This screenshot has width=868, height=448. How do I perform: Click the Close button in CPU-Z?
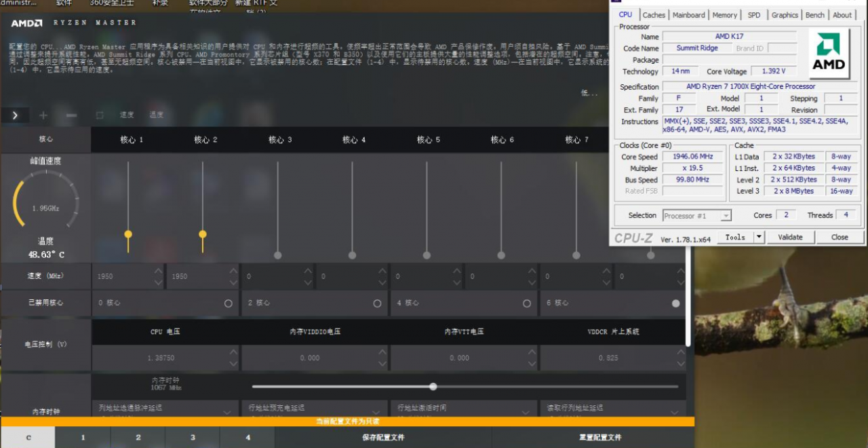pos(840,237)
